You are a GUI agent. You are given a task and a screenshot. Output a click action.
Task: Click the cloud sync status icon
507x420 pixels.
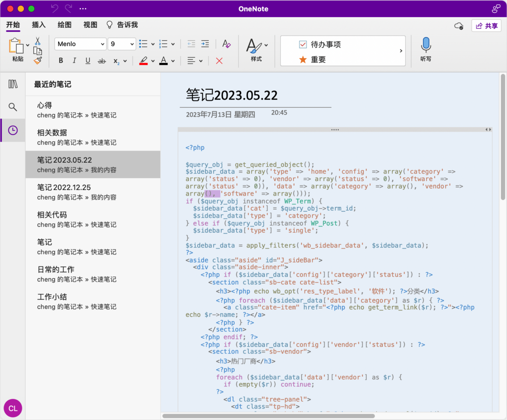coord(459,26)
